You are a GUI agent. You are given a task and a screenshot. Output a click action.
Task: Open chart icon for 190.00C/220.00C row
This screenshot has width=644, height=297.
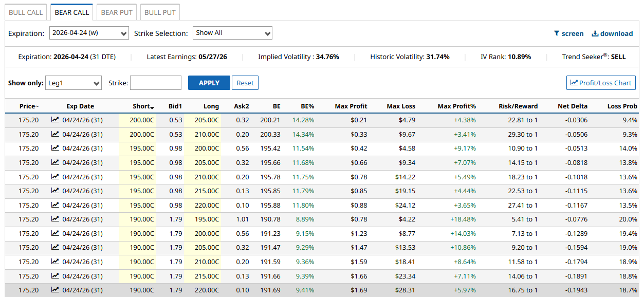pyautogui.click(x=55, y=290)
